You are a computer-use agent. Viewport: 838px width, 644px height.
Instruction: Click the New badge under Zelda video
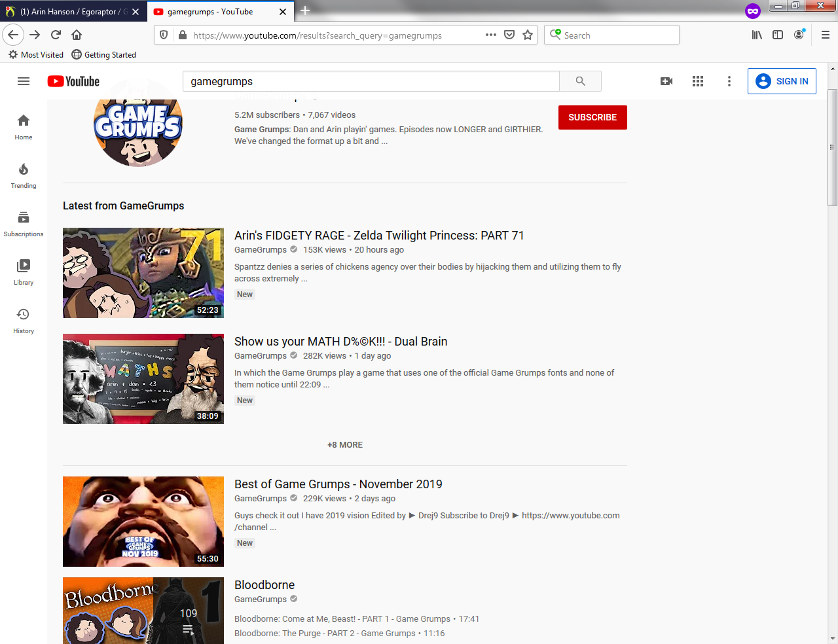(x=245, y=295)
